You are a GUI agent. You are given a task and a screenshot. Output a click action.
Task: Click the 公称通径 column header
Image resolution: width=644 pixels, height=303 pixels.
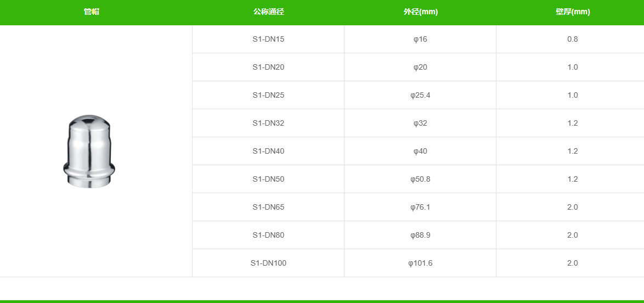(x=269, y=12)
